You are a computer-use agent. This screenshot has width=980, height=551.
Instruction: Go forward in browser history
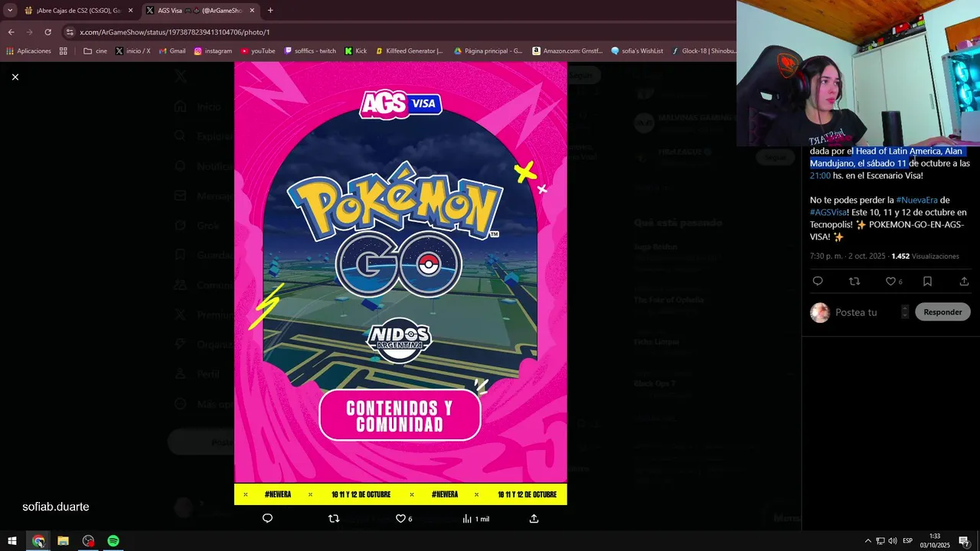(x=29, y=32)
